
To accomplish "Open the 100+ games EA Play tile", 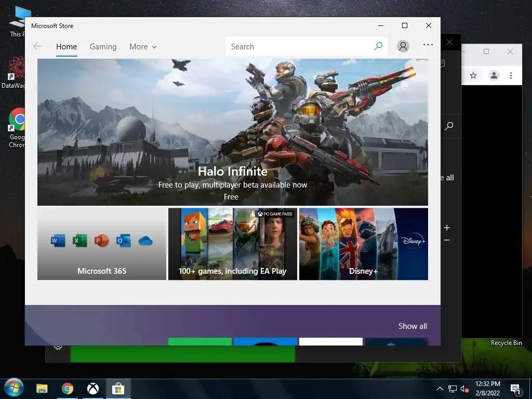I will [x=233, y=244].
